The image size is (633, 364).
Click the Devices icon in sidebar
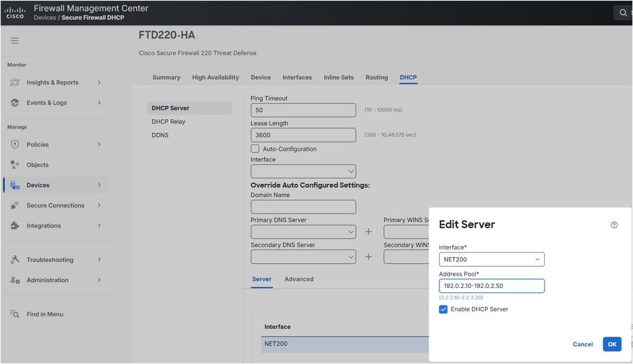click(x=15, y=185)
